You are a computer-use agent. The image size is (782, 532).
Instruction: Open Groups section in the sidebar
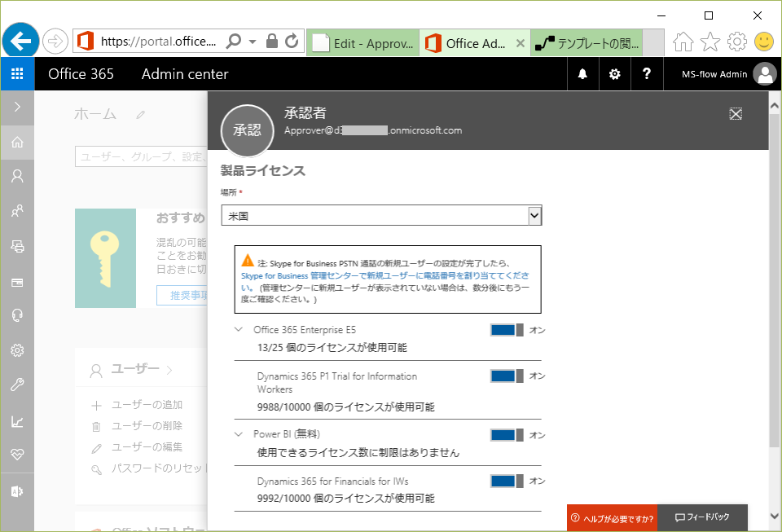[17, 211]
